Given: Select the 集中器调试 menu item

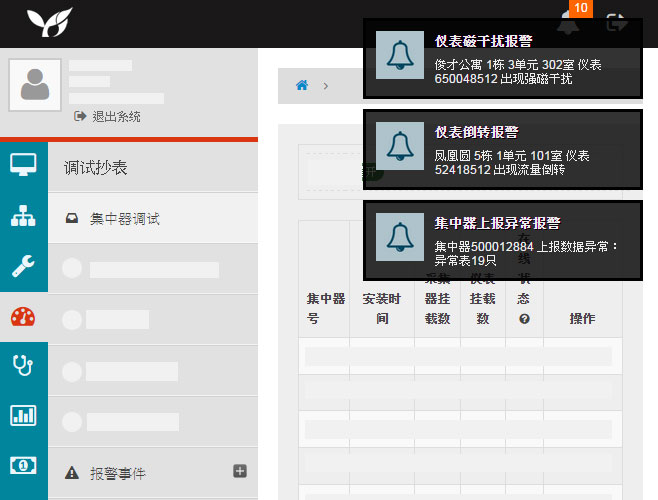Looking at the screenshot, I should pyautogui.click(x=125, y=218).
